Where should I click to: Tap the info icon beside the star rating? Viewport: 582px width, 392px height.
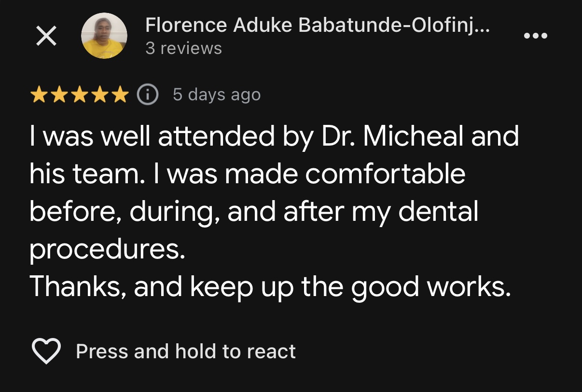147,95
